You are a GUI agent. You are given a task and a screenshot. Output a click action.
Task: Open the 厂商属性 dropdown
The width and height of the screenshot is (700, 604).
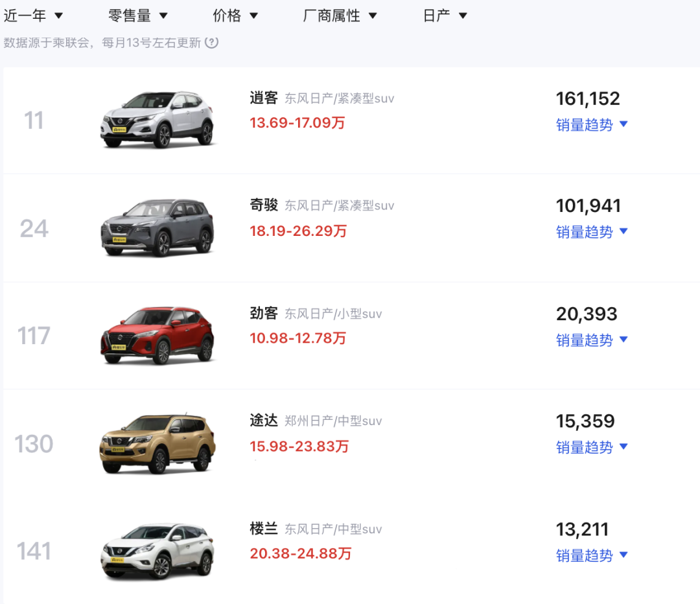pos(340,16)
